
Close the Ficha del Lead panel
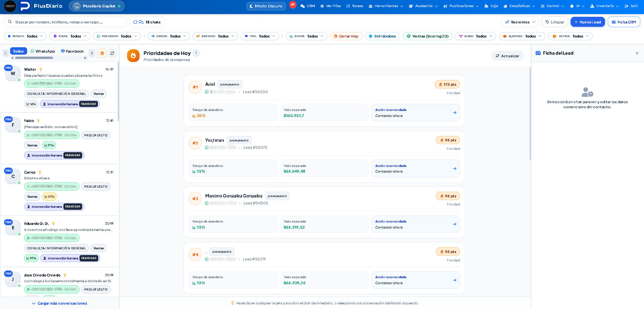[x=637, y=53]
